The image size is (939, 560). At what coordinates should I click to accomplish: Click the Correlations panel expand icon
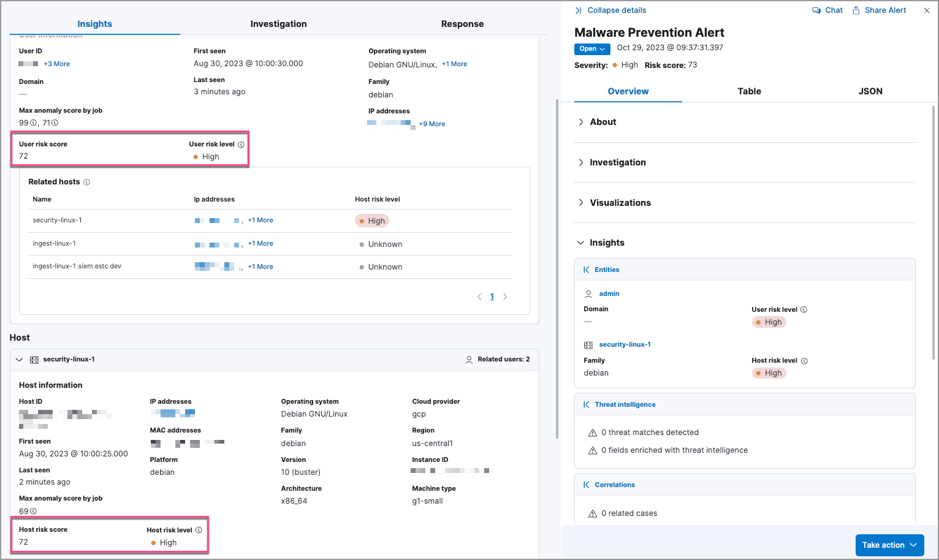click(x=587, y=485)
